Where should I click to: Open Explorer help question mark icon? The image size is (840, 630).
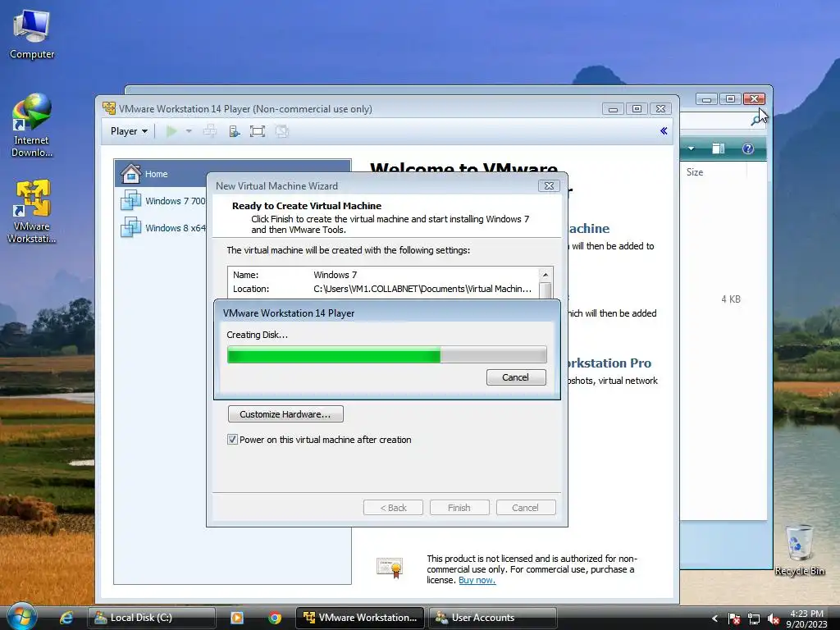(x=748, y=148)
